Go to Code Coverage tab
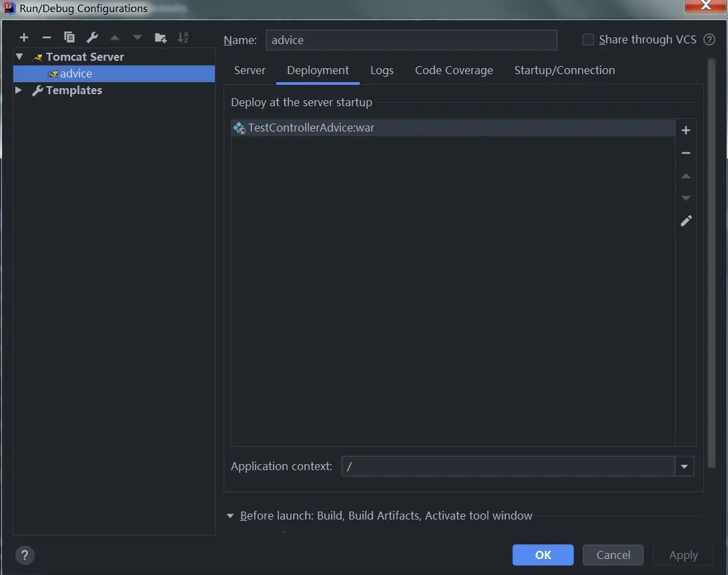The image size is (728, 575). 454,70
